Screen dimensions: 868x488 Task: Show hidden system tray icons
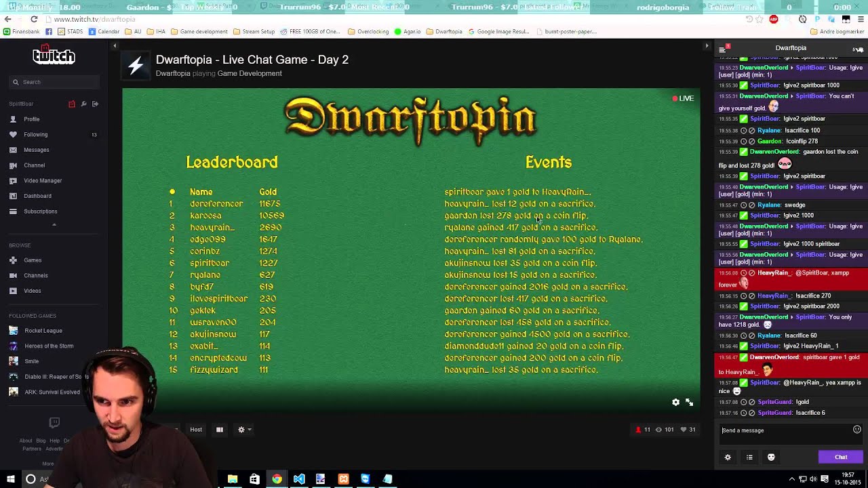[x=792, y=479]
